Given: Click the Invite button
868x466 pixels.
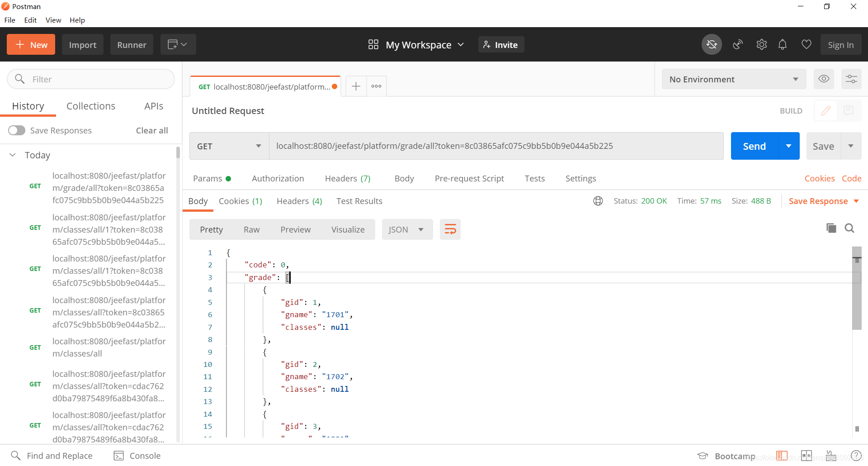Looking at the screenshot, I should tap(501, 44).
